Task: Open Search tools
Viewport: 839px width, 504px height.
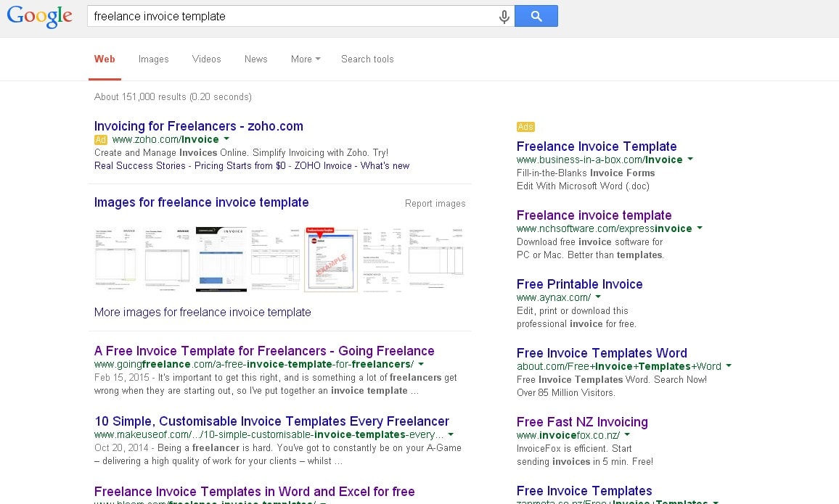Action: [367, 59]
